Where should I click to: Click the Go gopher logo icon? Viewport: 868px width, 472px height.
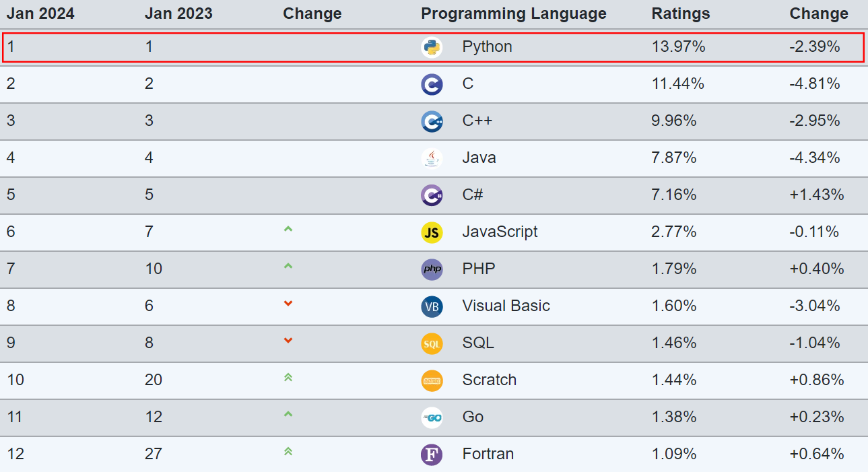coord(432,417)
